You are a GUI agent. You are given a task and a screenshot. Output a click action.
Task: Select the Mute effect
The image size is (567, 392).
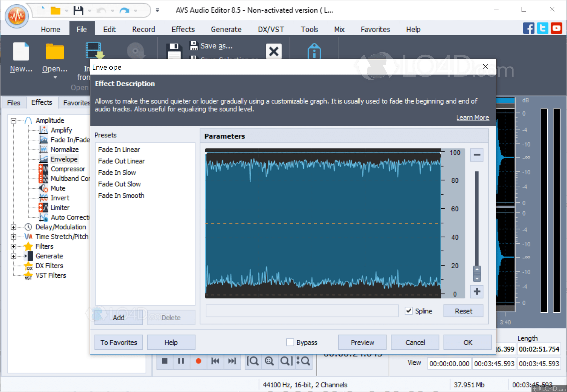(x=58, y=188)
